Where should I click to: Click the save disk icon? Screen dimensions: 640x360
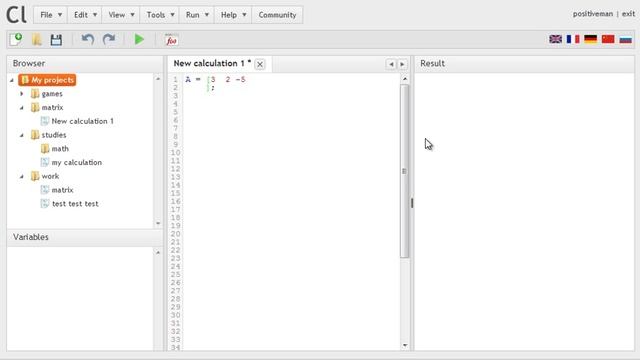(56, 40)
